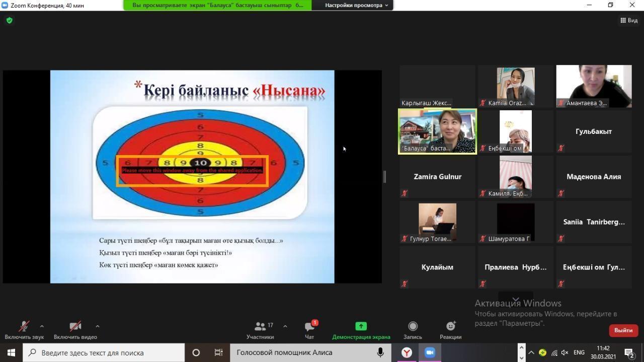Screen dimensions: 644x362
Task: Open the Настройки просмотра dropdown
Action: [356, 5]
